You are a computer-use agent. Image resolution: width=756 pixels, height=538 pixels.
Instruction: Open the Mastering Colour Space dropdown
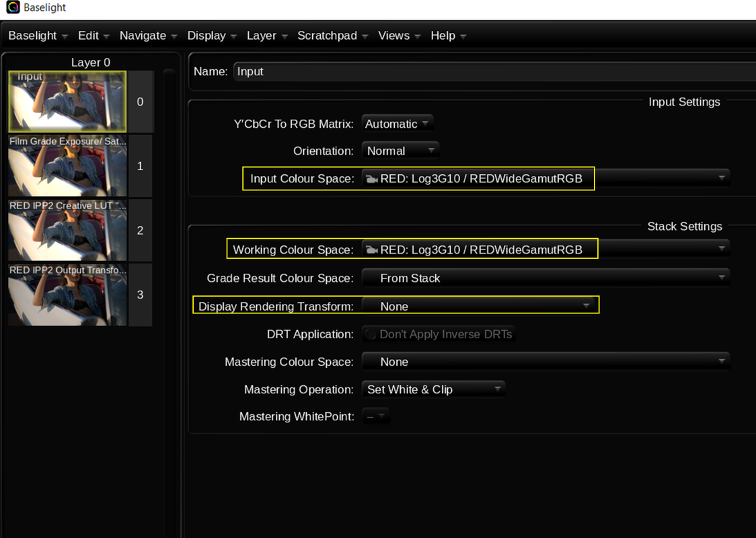pos(545,362)
